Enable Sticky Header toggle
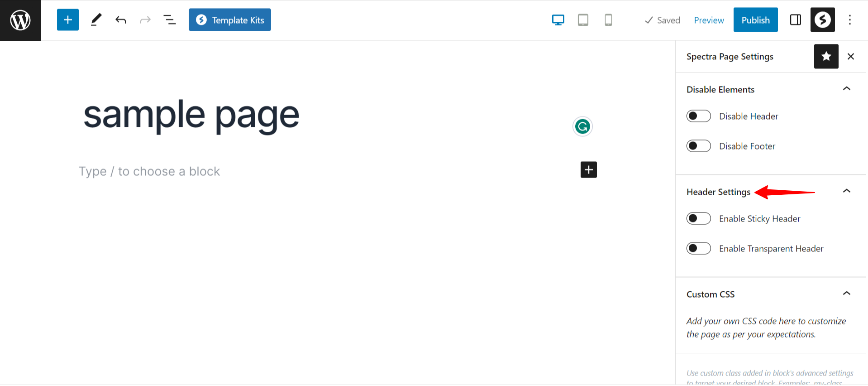Viewport: 868px width, 386px height. [698, 218]
